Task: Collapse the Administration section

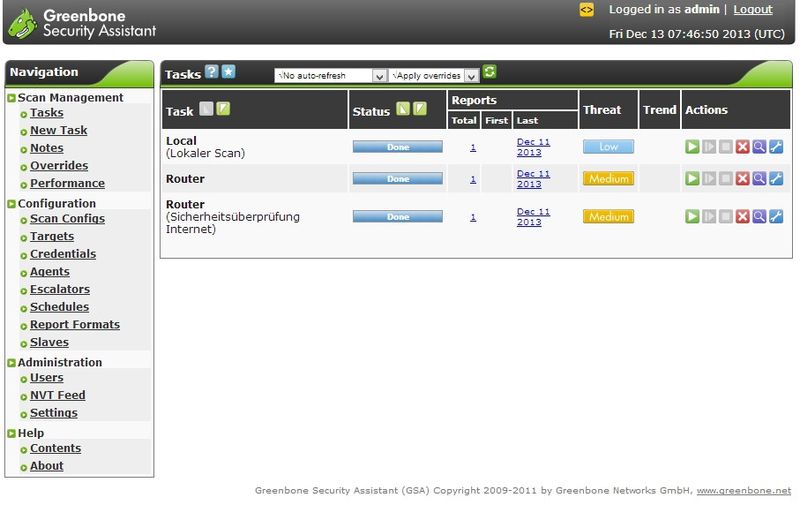Action: coord(11,363)
